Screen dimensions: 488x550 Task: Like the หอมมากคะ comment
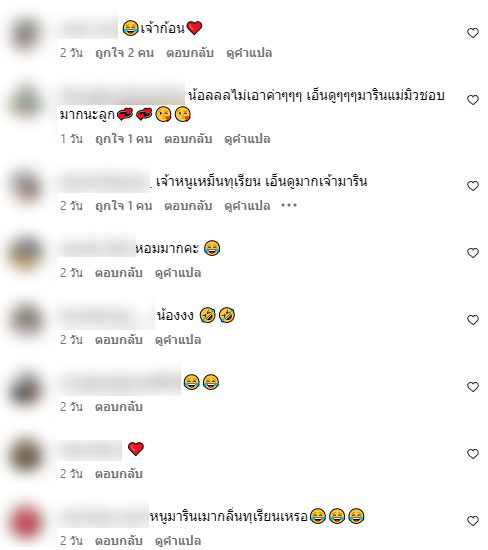click(473, 253)
